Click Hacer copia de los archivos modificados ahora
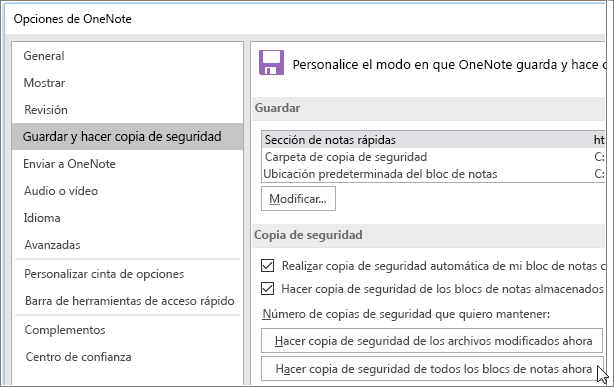 [432, 341]
